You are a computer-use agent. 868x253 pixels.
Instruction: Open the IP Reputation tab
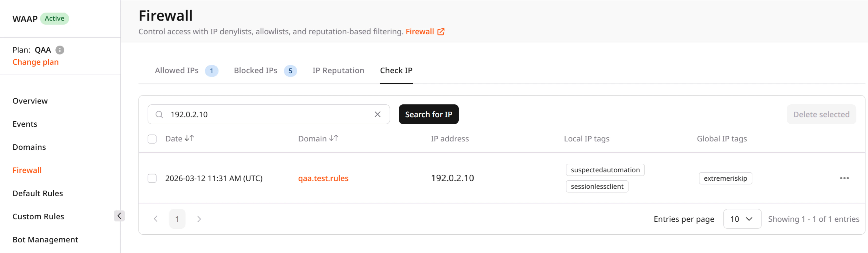point(338,70)
